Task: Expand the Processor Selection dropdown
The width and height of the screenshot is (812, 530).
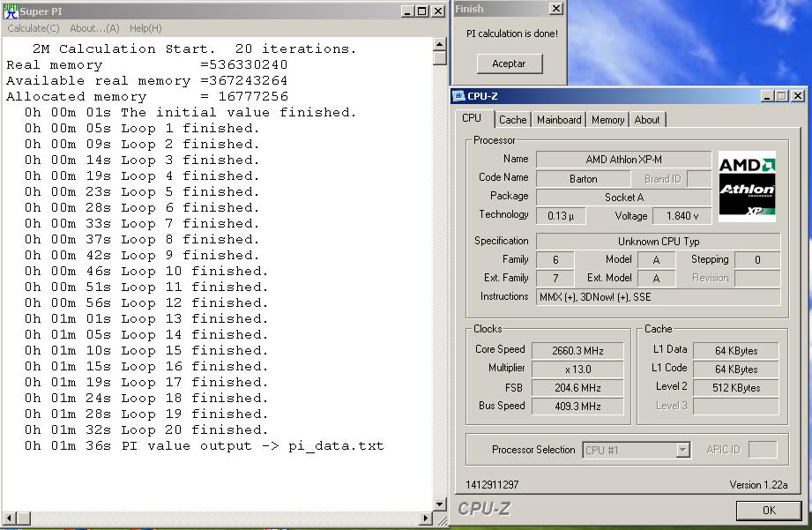Action: click(682, 450)
